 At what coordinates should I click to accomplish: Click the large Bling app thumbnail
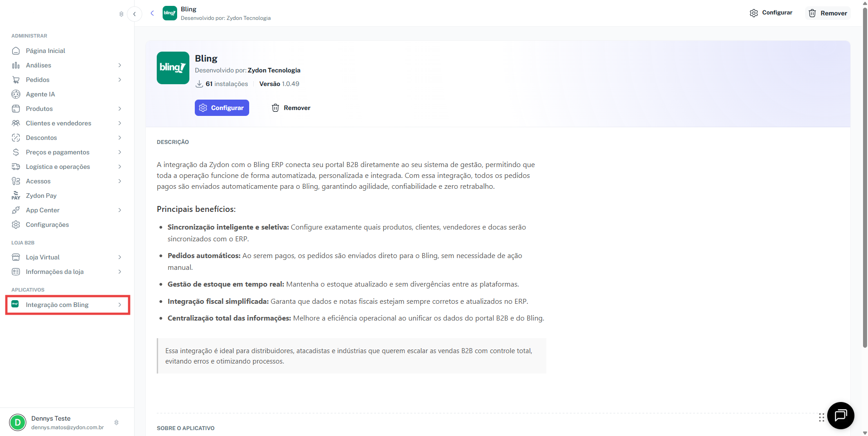click(173, 68)
